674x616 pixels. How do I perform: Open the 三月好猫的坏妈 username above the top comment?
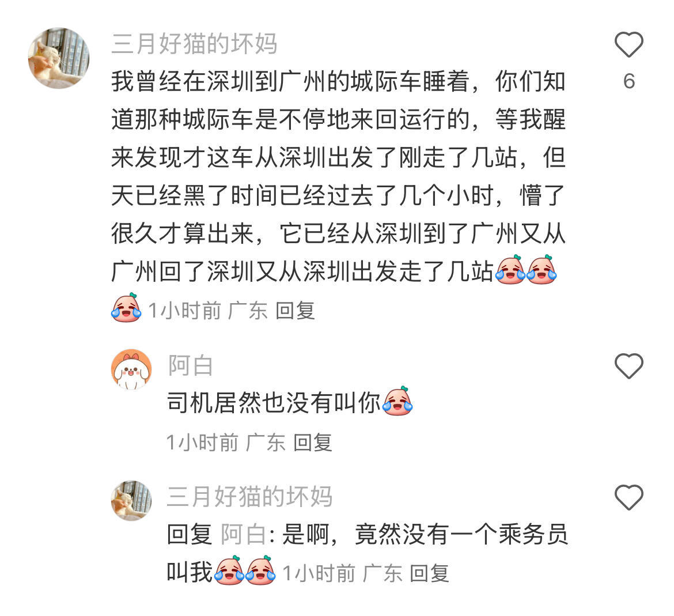point(194,44)
